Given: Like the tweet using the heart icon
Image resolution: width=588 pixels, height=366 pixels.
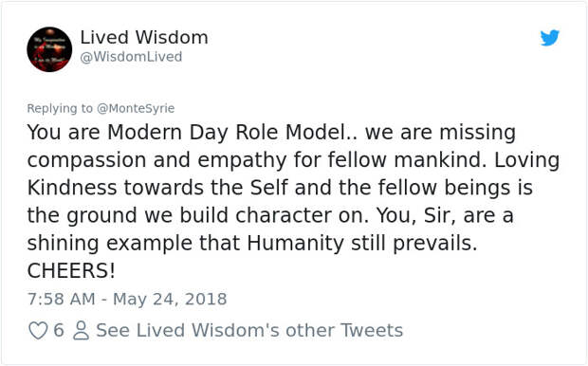Looking at the screenshot, I should pos(38,330).
